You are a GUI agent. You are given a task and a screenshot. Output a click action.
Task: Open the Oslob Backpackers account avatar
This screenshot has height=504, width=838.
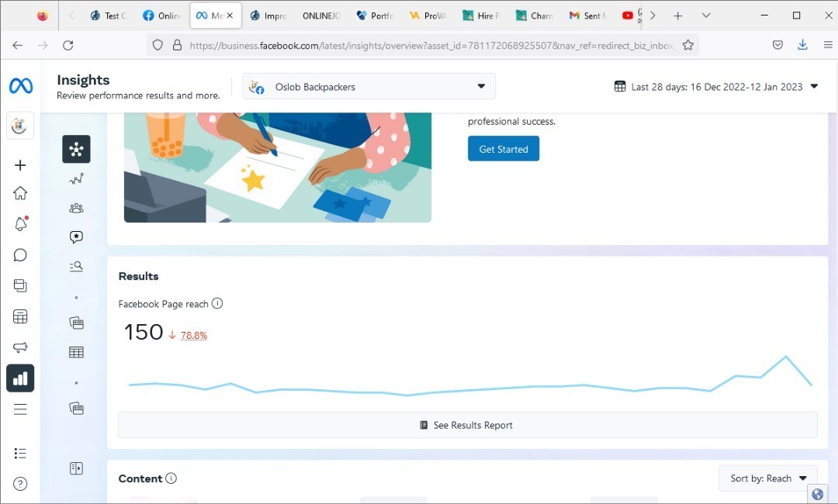[x=19, y=126]
